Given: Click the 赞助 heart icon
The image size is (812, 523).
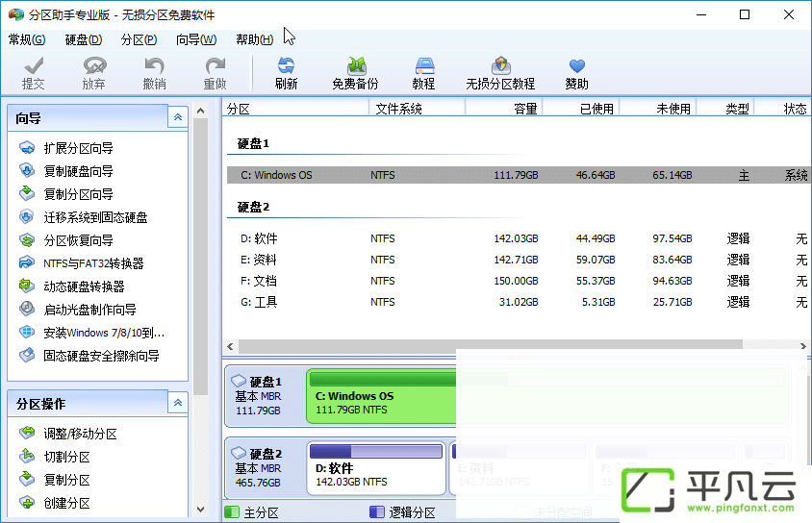Looking at the screenshot, I should coord(576,73).
